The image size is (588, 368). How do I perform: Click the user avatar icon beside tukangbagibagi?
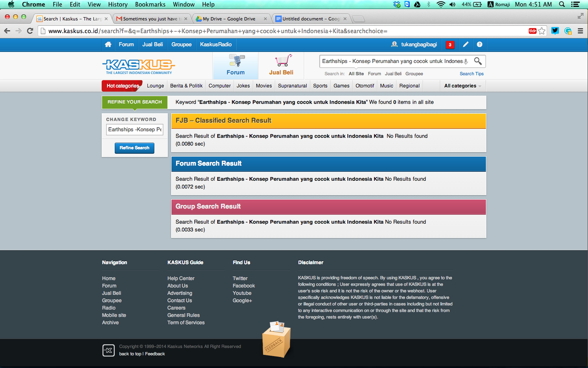click(394, 45)
